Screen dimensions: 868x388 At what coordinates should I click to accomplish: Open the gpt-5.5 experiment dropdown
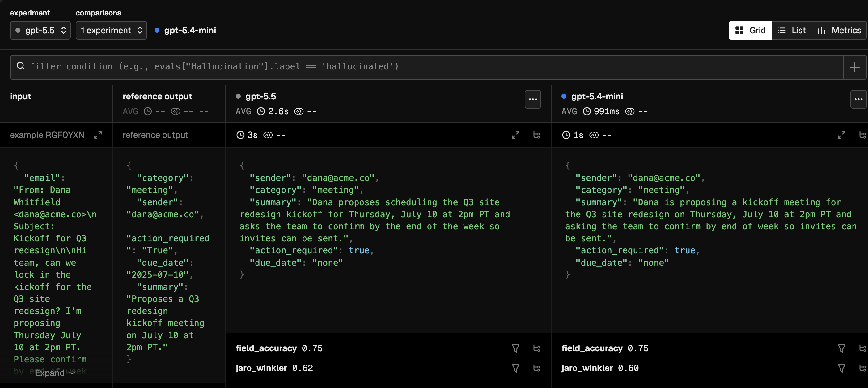[40, 30]
